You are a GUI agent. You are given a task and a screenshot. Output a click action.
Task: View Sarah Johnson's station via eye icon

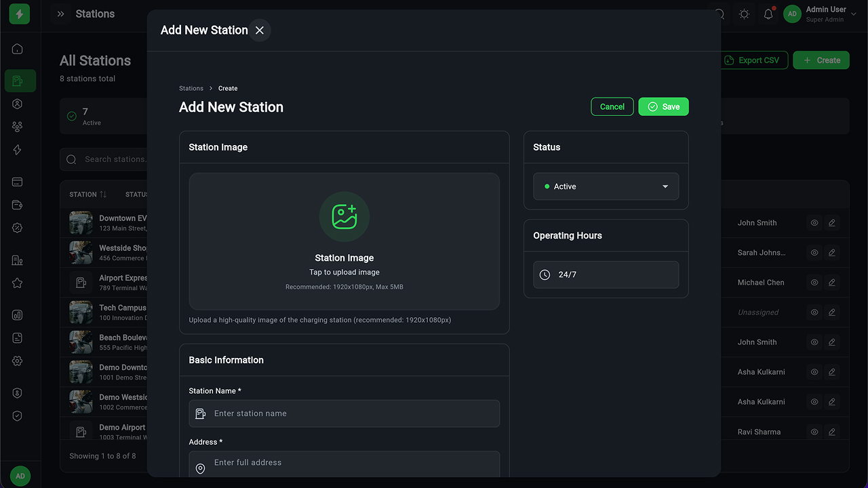pos(814,253)
